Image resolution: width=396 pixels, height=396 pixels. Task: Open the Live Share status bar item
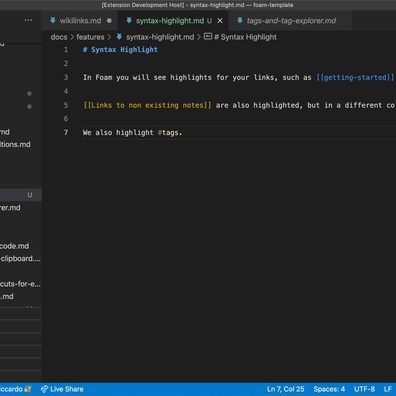(62, 389)
